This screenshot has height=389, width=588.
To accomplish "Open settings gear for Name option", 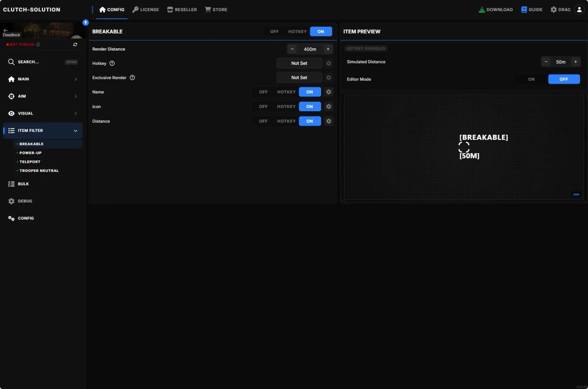I will (x=328, y=92).
